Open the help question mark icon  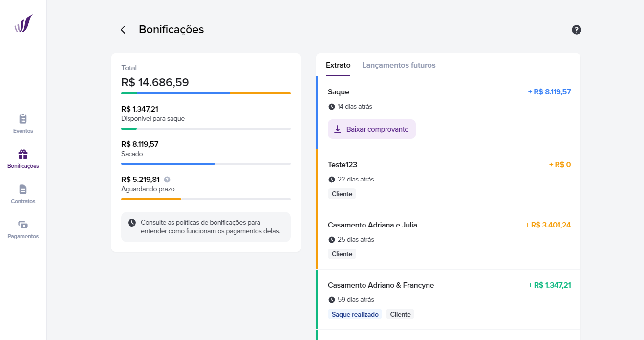(577, 30)
